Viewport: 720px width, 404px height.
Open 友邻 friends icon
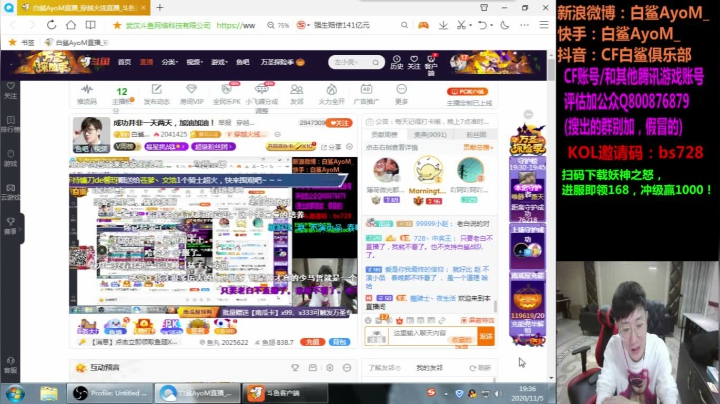click(x=297, y=94)
